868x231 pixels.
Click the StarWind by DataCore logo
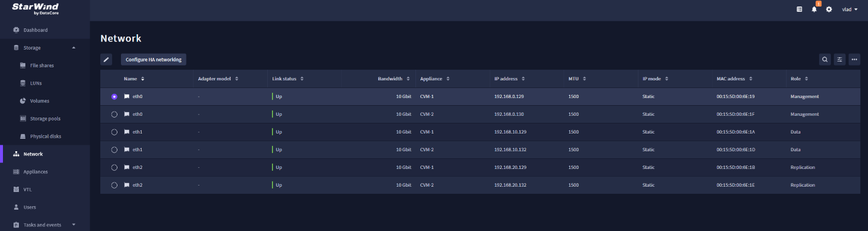(35, 8)
